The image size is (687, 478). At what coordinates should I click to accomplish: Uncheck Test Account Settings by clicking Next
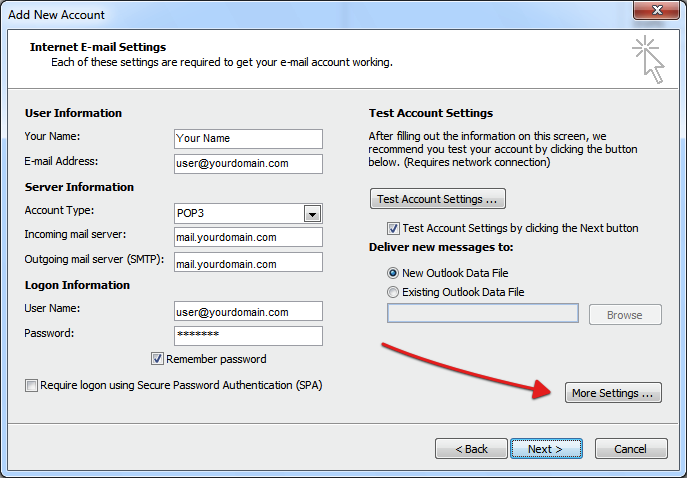click(x=393, y=228)
